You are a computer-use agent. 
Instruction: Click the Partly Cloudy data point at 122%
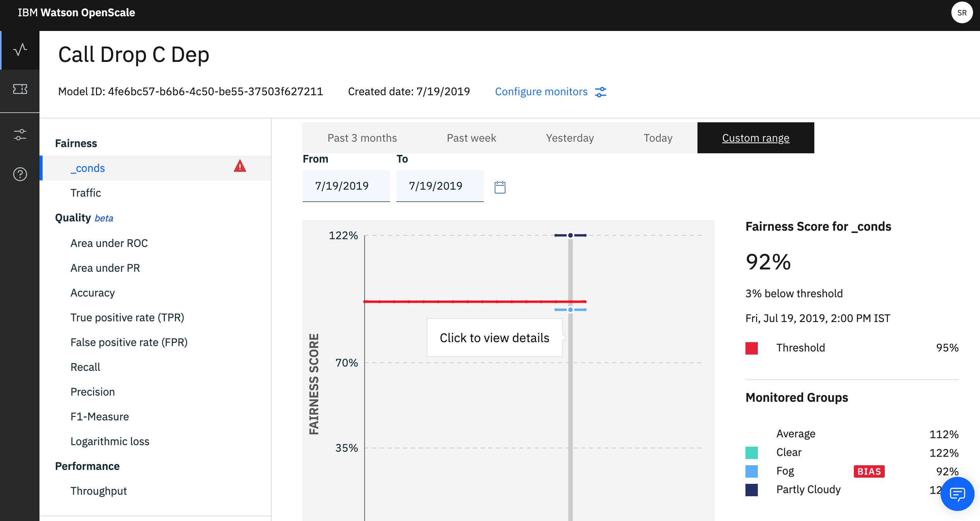click(570, 235)
